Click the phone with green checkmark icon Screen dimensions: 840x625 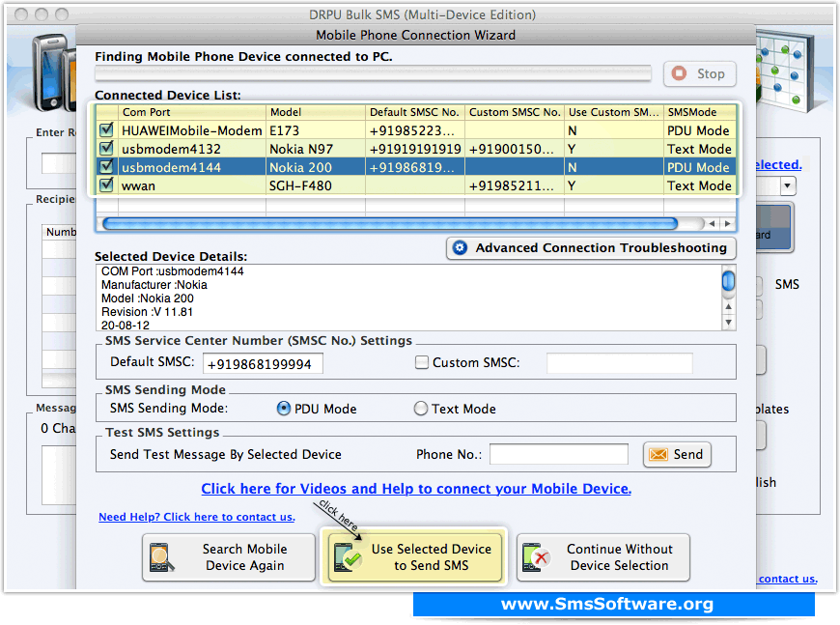click(348, 557)
